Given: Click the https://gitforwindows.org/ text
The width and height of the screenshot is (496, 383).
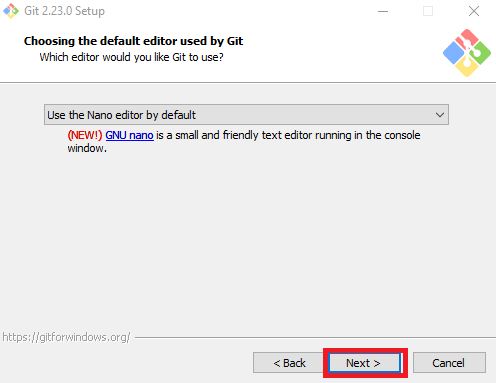Looking at the screenshot, I should 66,337.
